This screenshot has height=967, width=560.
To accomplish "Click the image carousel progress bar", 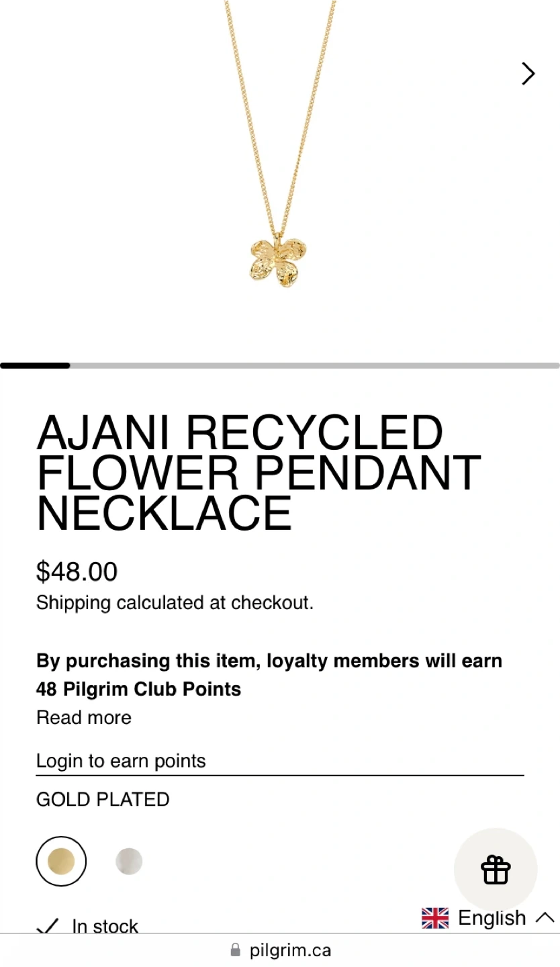I will [279, 366].
